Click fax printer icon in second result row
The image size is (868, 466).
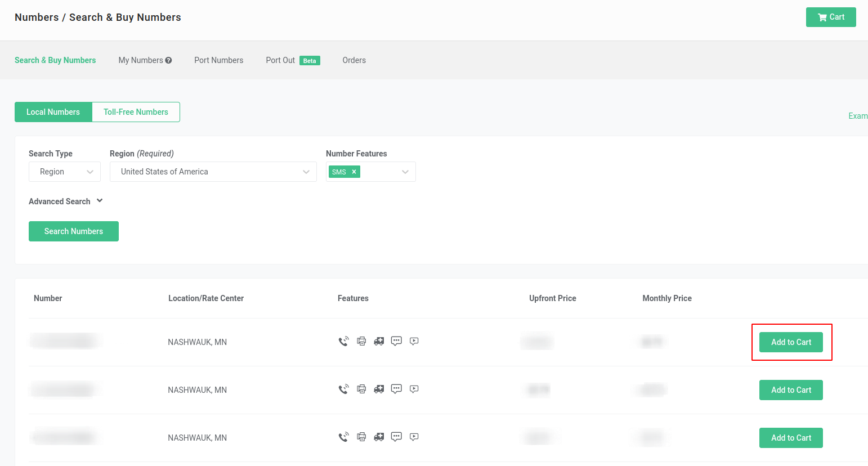point(361,389)
